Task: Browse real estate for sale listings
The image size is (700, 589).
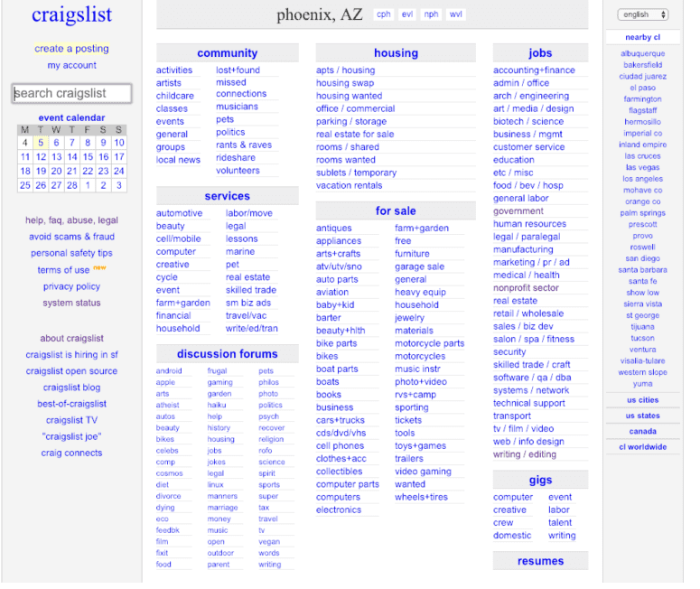Action: 355,134
